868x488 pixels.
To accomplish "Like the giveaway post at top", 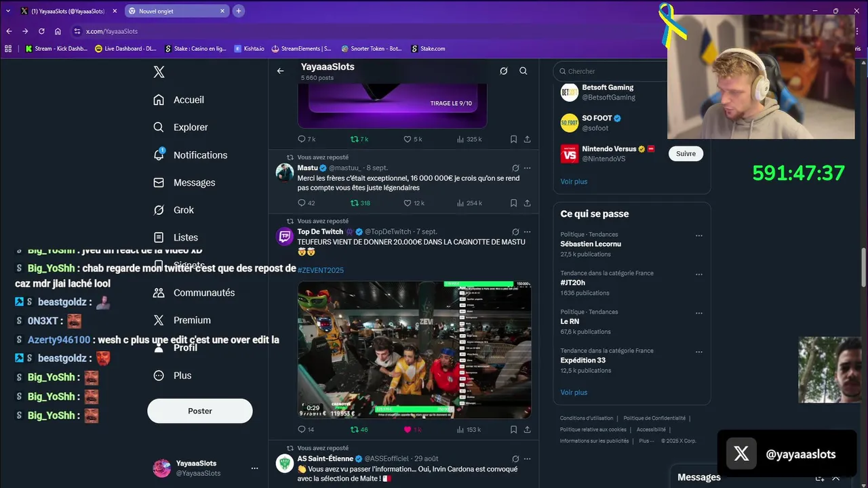I will 412,139.
